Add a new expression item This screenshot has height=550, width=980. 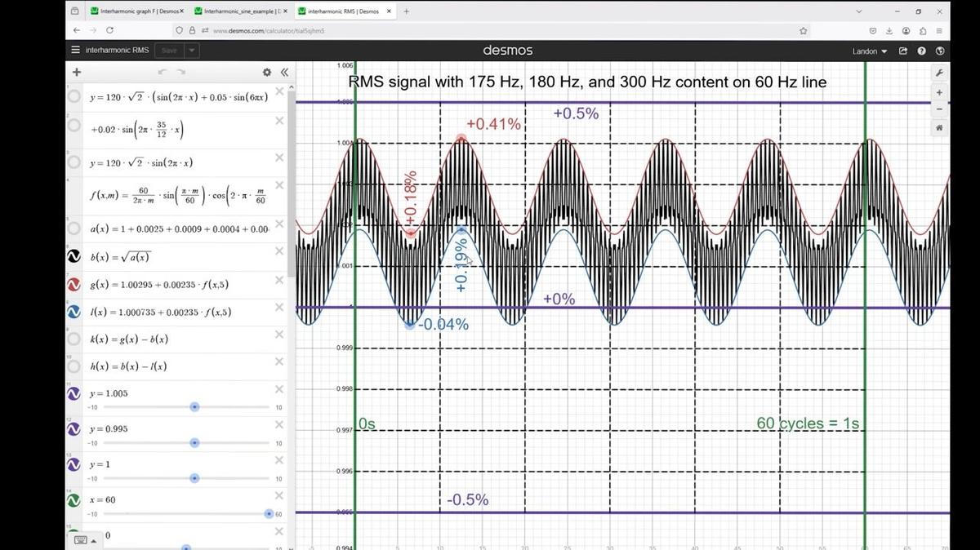click(x=76, y=72)
